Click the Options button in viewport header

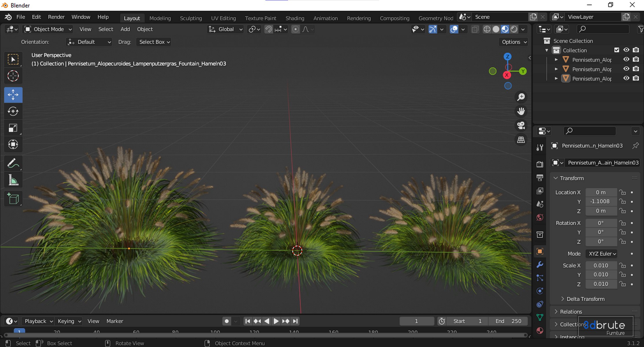[514, 42]
